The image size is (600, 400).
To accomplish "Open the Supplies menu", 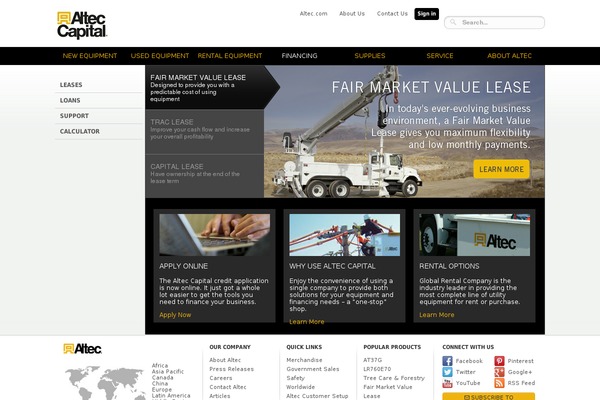I will point(370,56).
